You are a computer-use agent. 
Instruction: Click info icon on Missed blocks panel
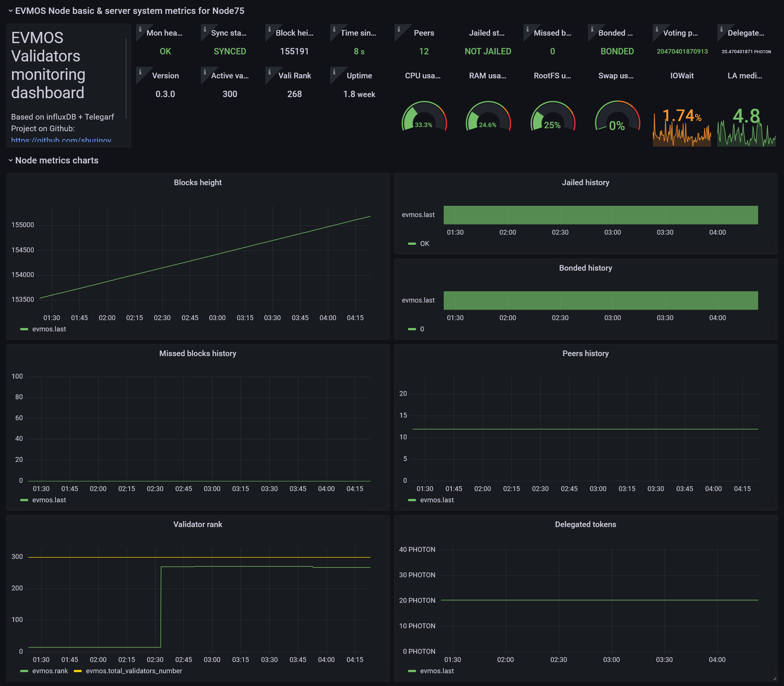528,29
